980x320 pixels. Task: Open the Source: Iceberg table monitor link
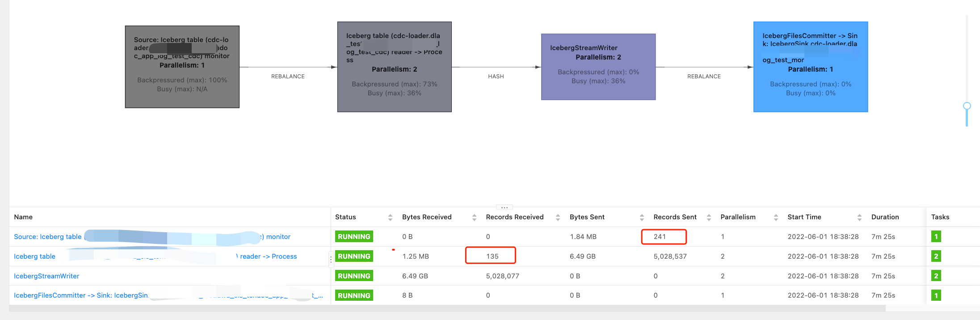pos(152,236)
